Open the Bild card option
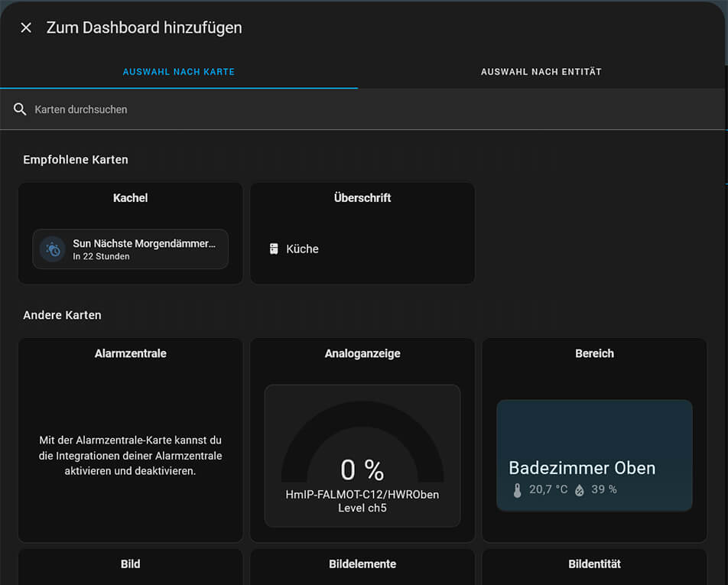This screenshot has height=585, width=728. click(x=130, y=564)
